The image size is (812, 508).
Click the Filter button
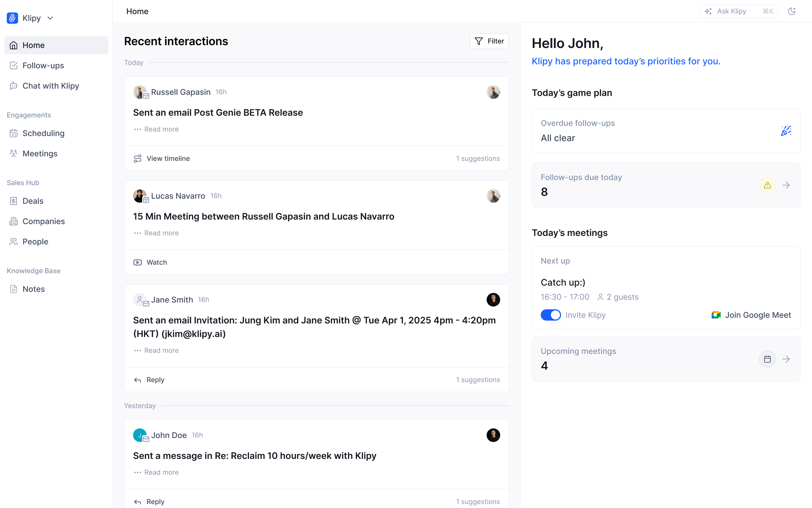[x=489, y=41]
